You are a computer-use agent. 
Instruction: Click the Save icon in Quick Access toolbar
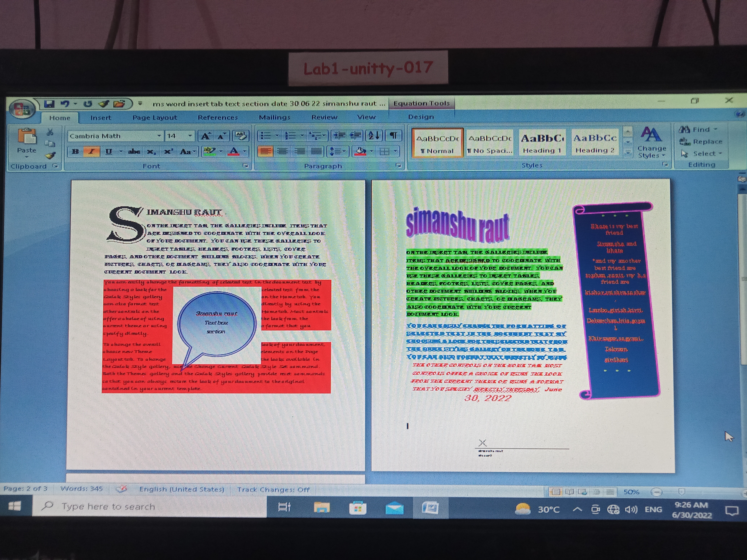click(x=50, y=104)
